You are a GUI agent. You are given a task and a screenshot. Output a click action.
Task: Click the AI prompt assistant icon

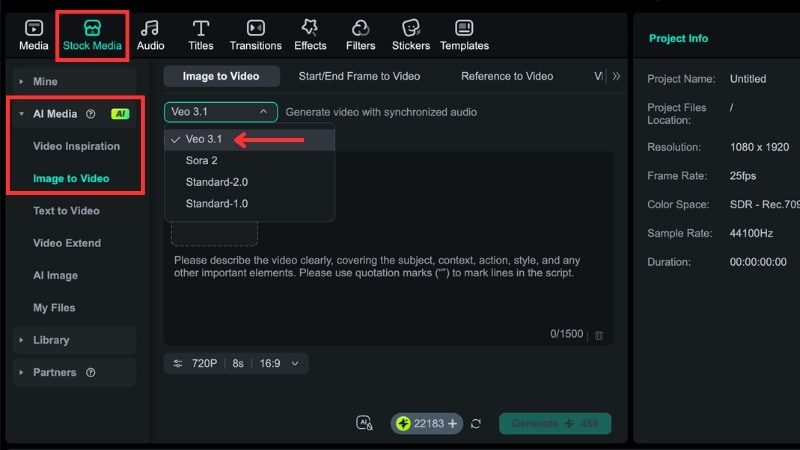point(364,423)
